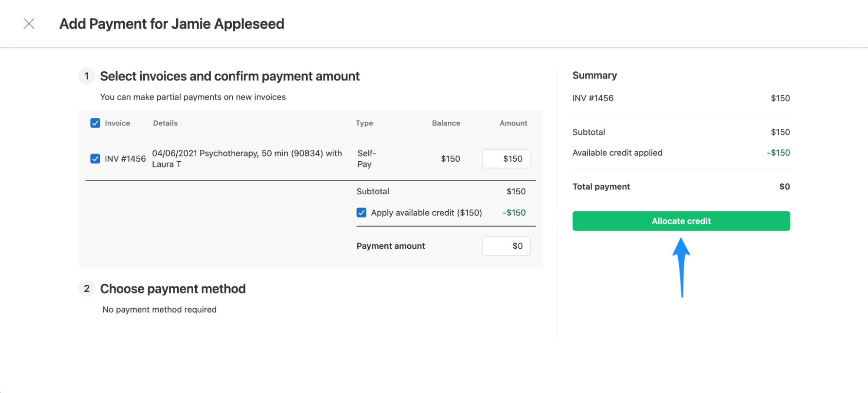Click the partial payments note text
Screen dimensions: 868x393
coord(193,97)
